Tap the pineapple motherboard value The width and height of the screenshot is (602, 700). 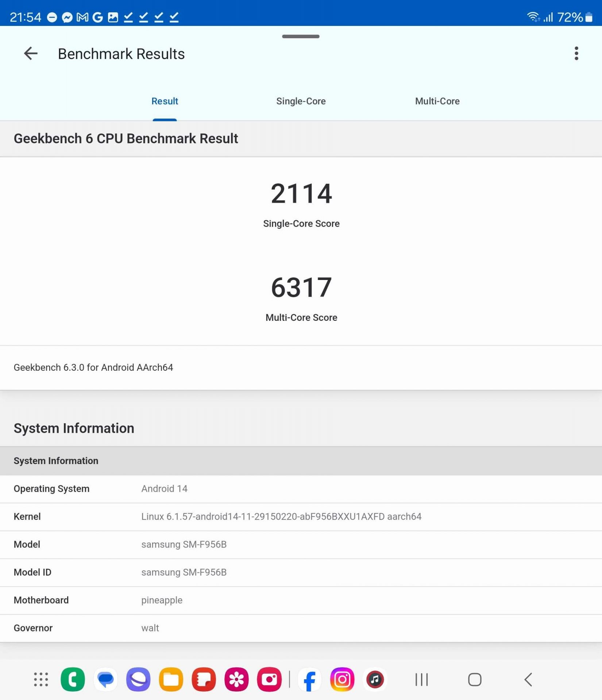[162, 600]
